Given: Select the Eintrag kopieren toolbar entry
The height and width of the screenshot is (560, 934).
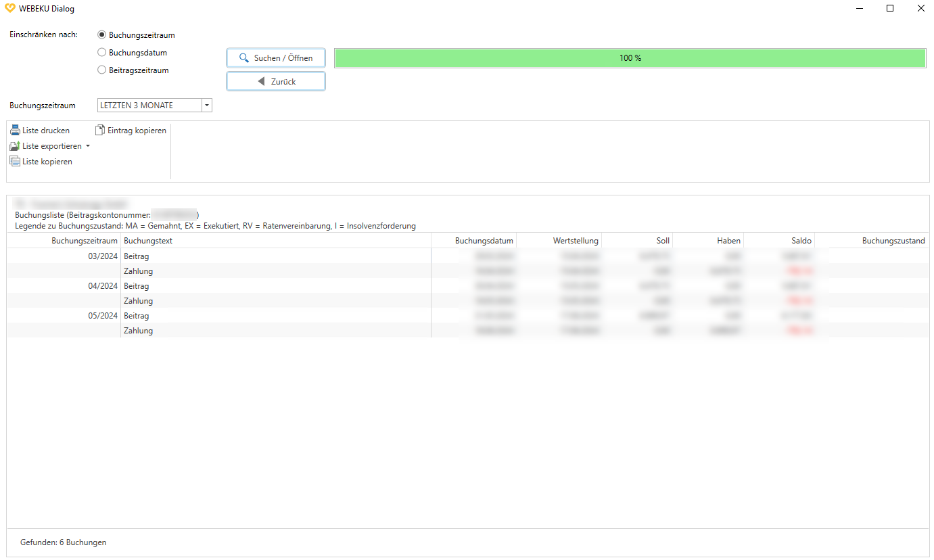Looking at the screenshot, I should pos(133,130).
